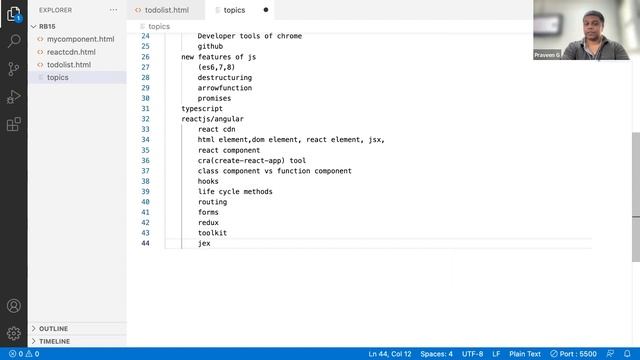Viewport: 640px width, 360px height.
Task: Click "life cycle methods" line
Action: tap(235, 191)
